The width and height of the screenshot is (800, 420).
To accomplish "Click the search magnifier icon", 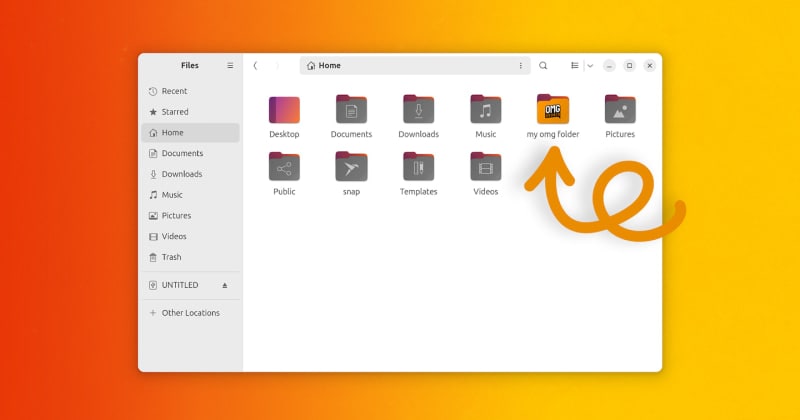I will coord(543,66).
